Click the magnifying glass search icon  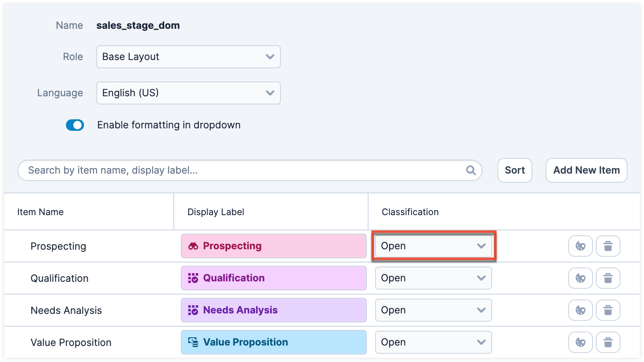[471, 170]
